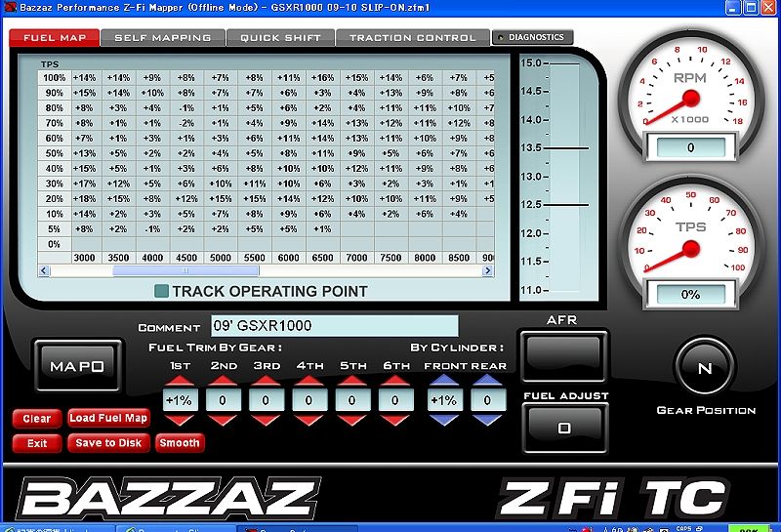
Task: Click the Gear Position N indicator
Action: 704,368
